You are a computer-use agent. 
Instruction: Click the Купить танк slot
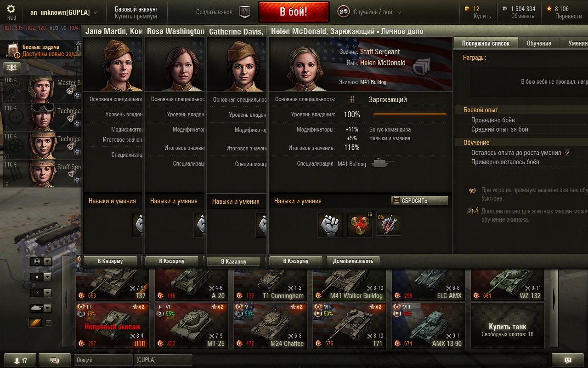point(508,325)
